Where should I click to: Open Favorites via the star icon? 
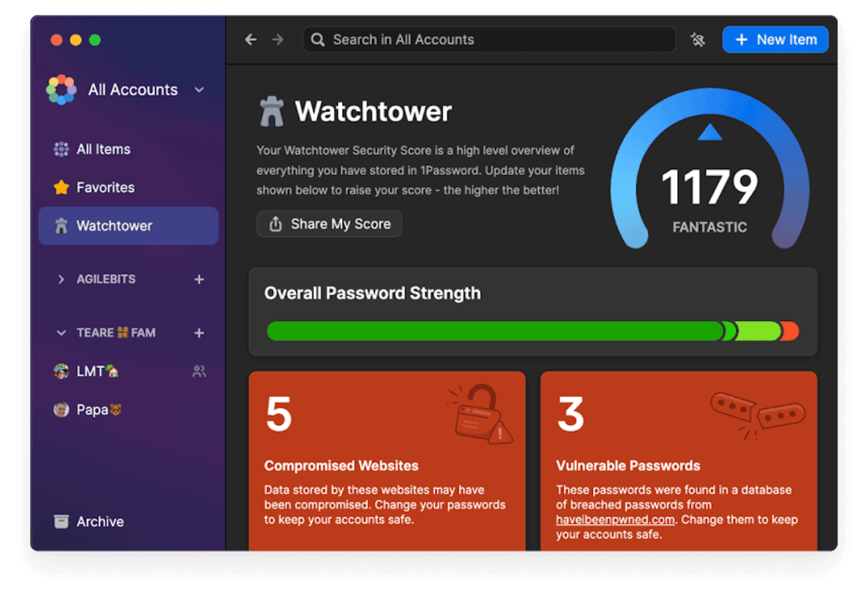coord(61,187)
